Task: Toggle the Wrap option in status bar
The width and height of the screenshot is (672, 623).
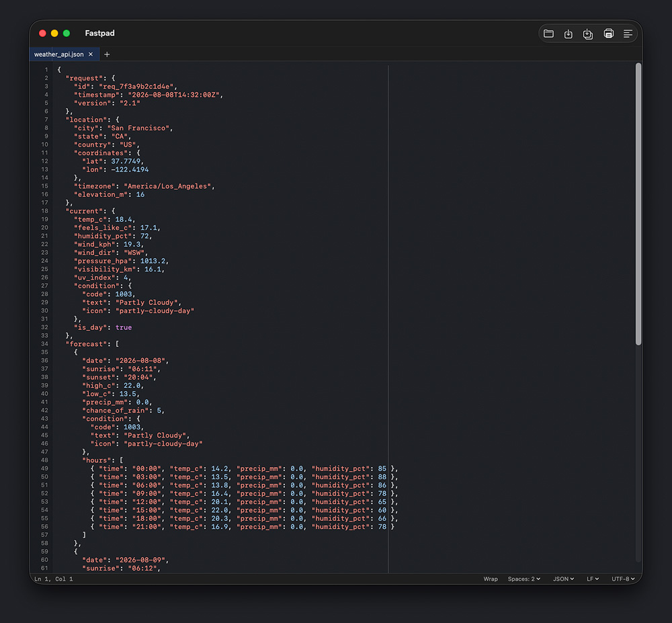Action: pos(491,579)
